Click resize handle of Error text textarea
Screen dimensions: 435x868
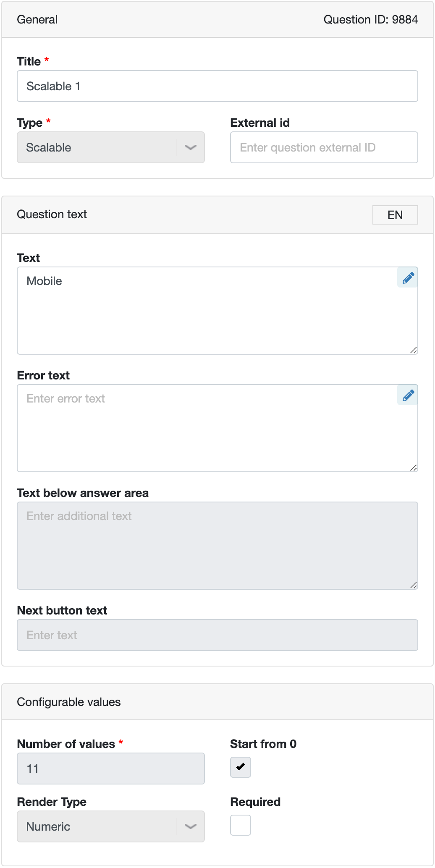click(x=414, y=468)
